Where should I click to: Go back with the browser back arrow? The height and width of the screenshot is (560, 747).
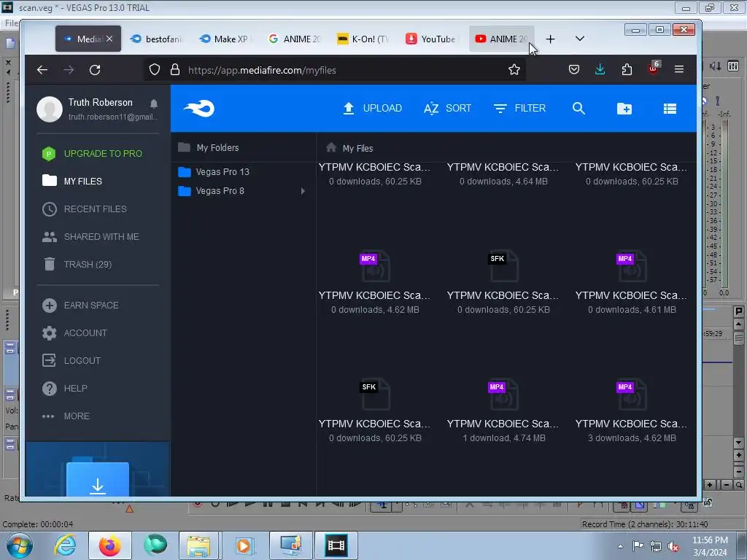[42, 70]
